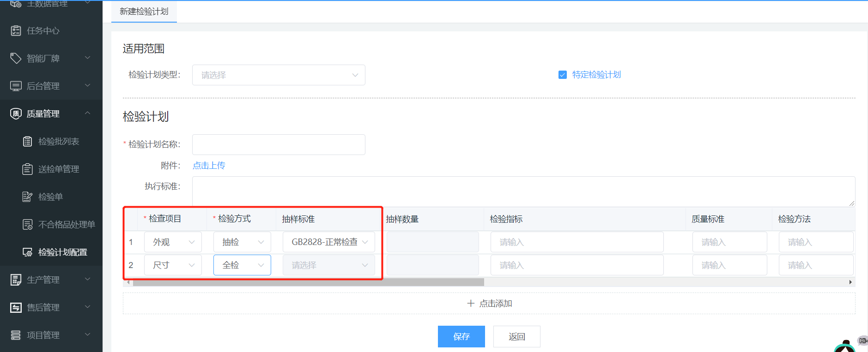Click the 检验批列表 list icon

point(28,142)
